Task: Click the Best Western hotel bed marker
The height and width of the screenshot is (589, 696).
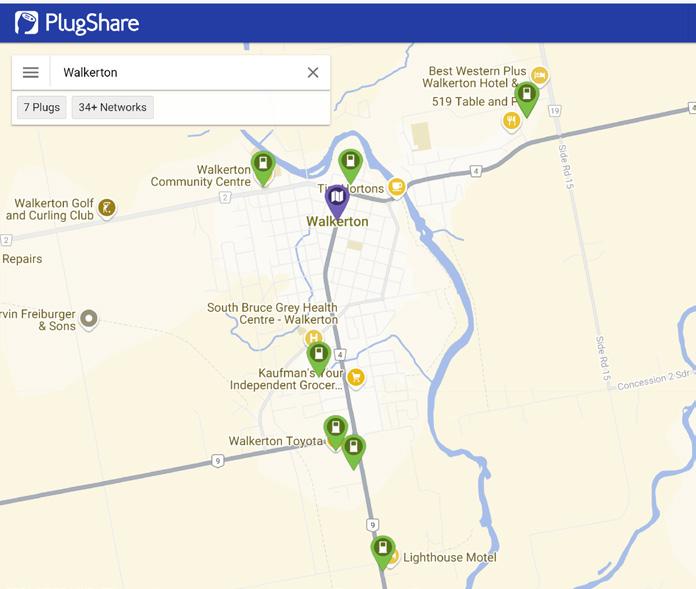Action: (x=539, y=75)
